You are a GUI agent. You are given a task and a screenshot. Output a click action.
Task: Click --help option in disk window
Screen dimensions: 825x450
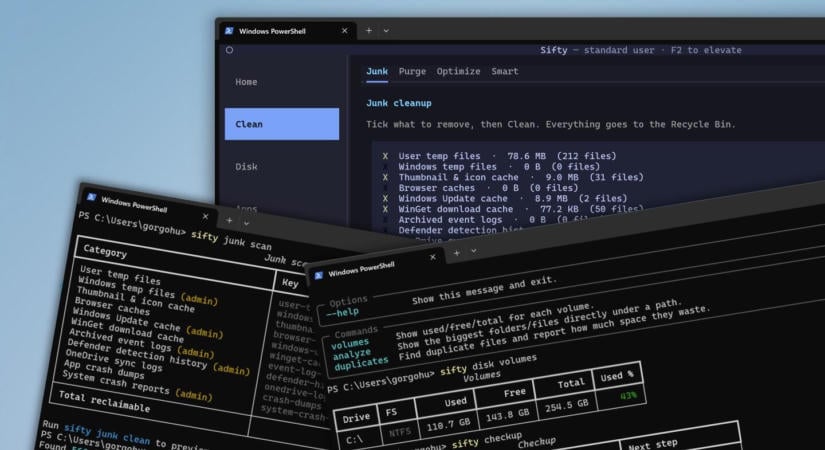click(x=343, y=313)
